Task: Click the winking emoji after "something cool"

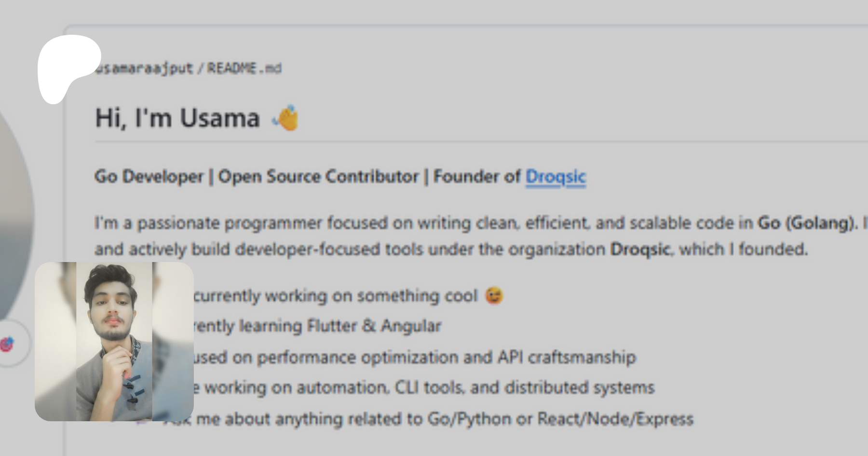Action: pyautogui.click(x=494, y=295)
